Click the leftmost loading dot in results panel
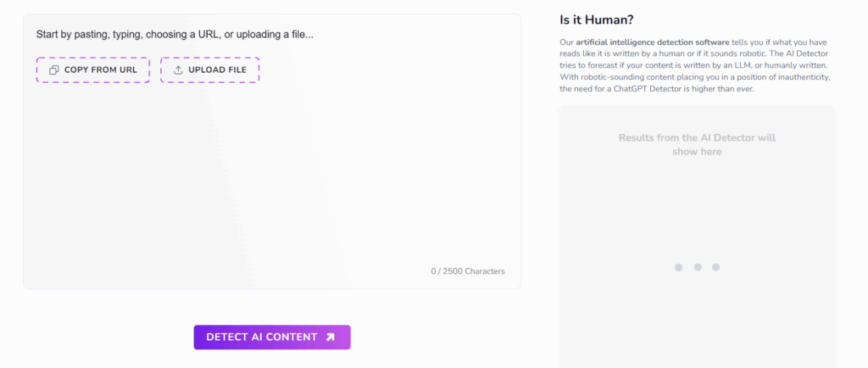The width and height of the screenshot is (868, 368). 678,267
